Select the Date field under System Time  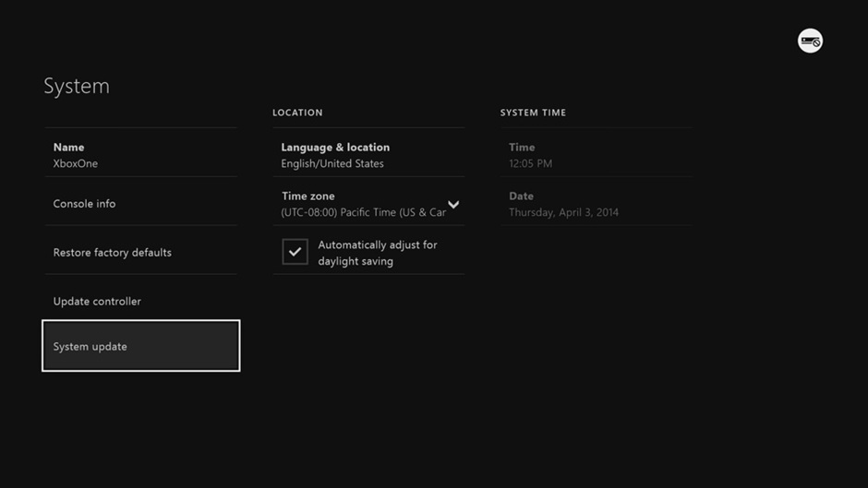coord(521,196)
